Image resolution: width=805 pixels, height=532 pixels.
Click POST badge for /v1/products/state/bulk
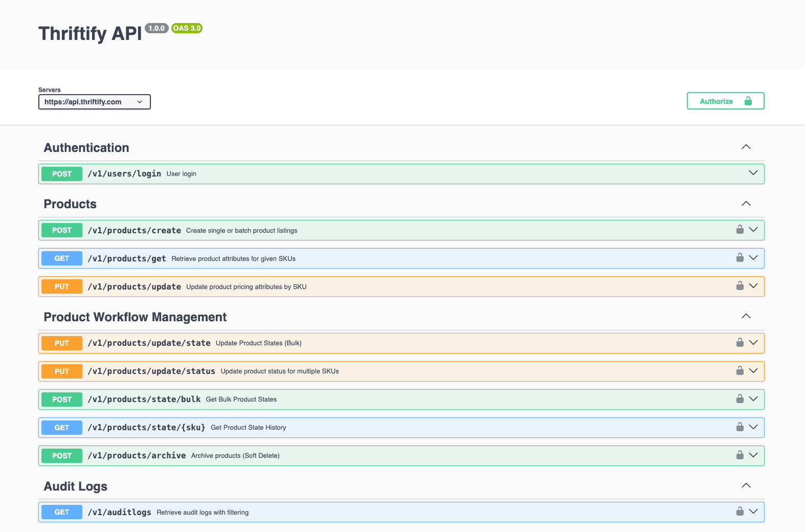point(62,400)
